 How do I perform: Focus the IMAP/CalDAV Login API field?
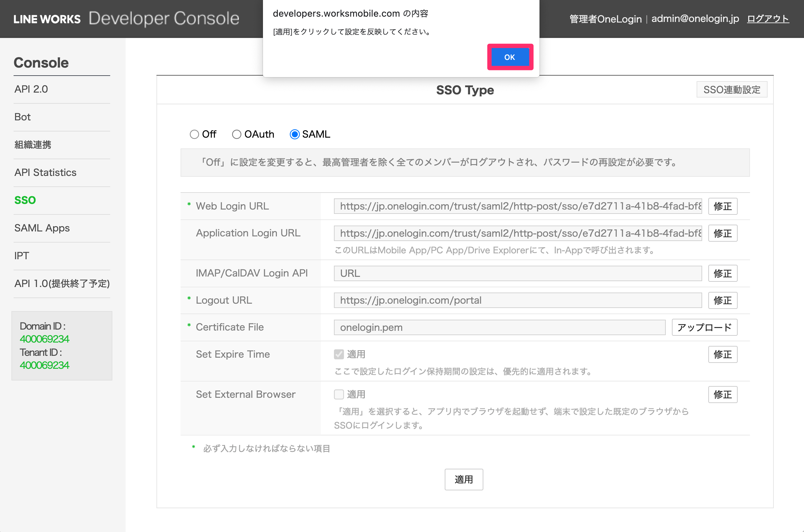click(x=518, y=273)
